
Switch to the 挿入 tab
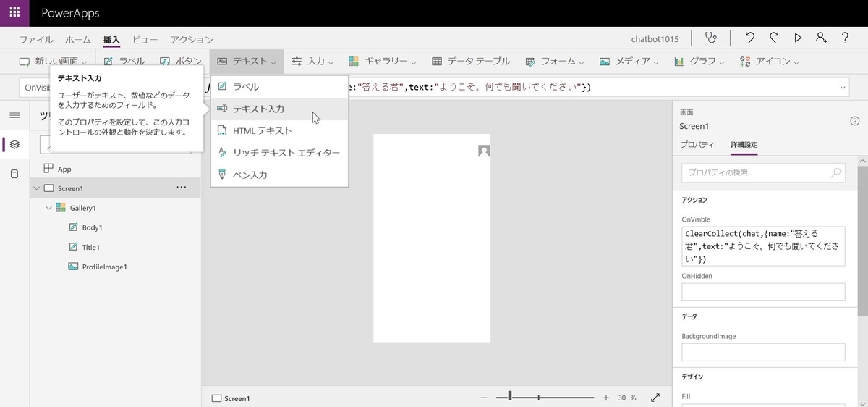click(x=111, y=40)
